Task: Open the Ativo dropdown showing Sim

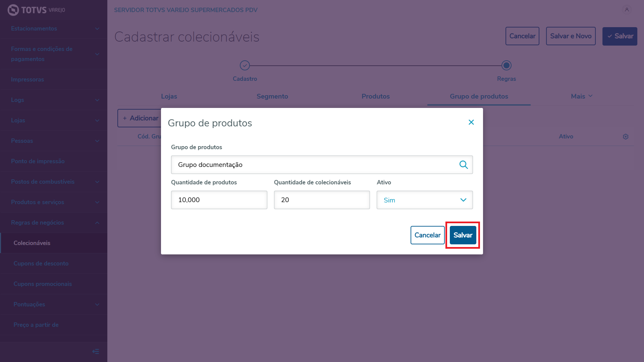Action: point(425,200)
